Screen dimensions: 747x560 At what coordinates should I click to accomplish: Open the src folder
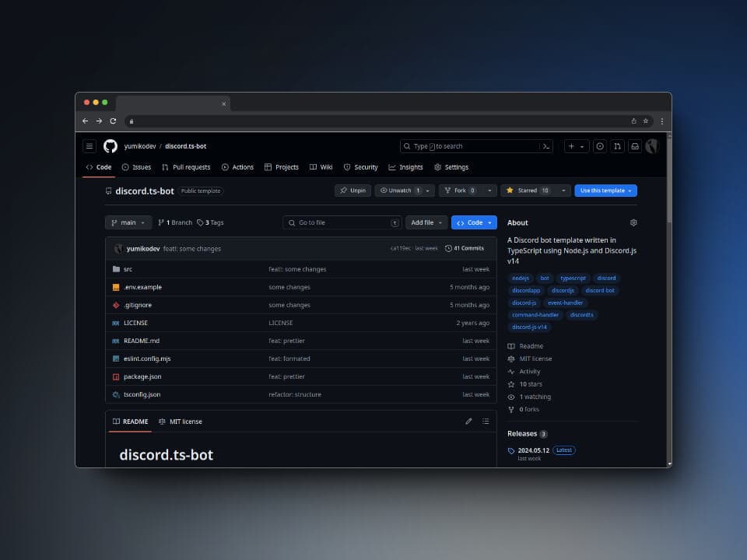(x=128, y=269)
